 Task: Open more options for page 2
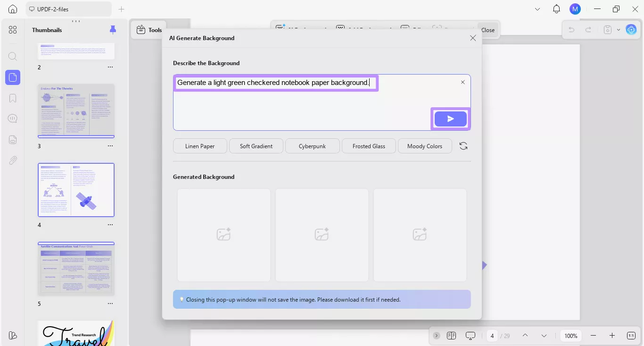point(110,67)
